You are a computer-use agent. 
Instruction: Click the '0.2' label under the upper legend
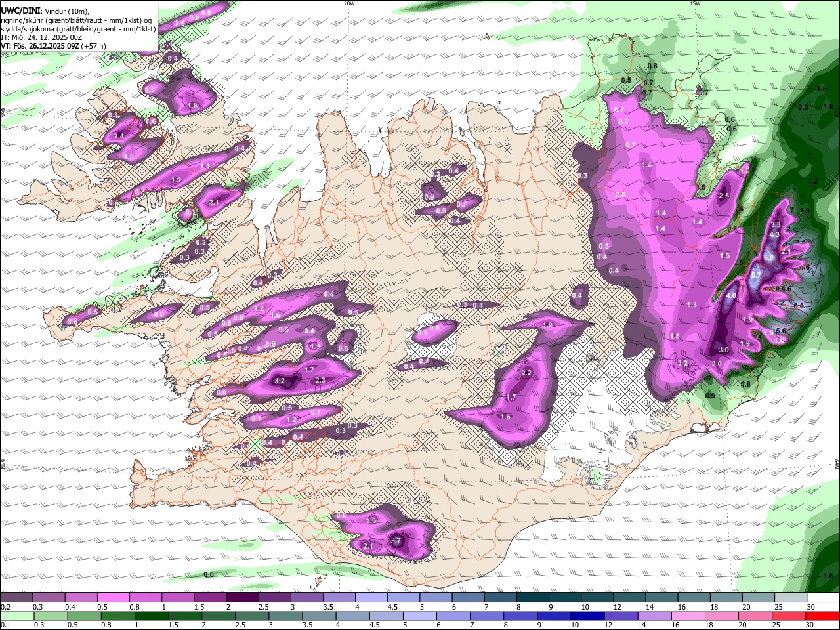pos(5,607)
